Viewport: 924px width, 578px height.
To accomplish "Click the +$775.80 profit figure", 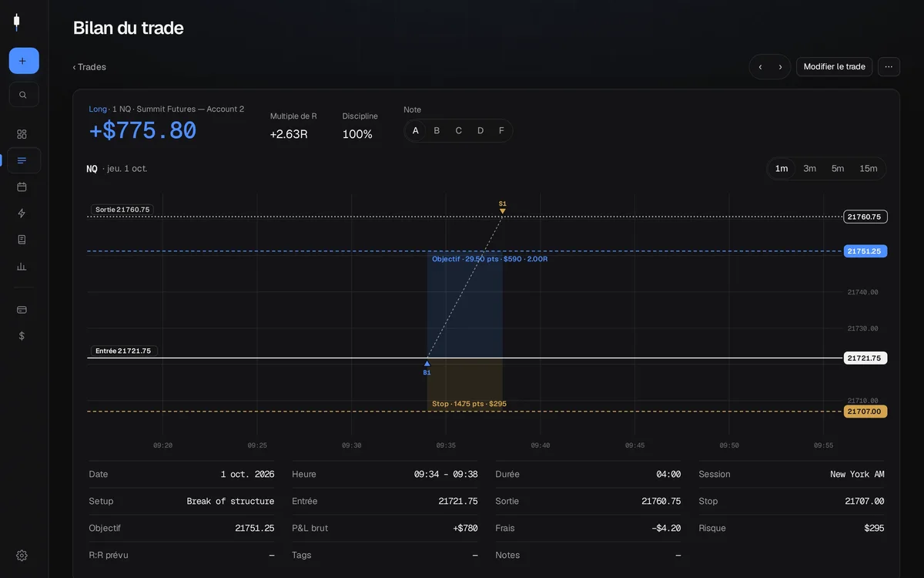I will click(142, 131).
